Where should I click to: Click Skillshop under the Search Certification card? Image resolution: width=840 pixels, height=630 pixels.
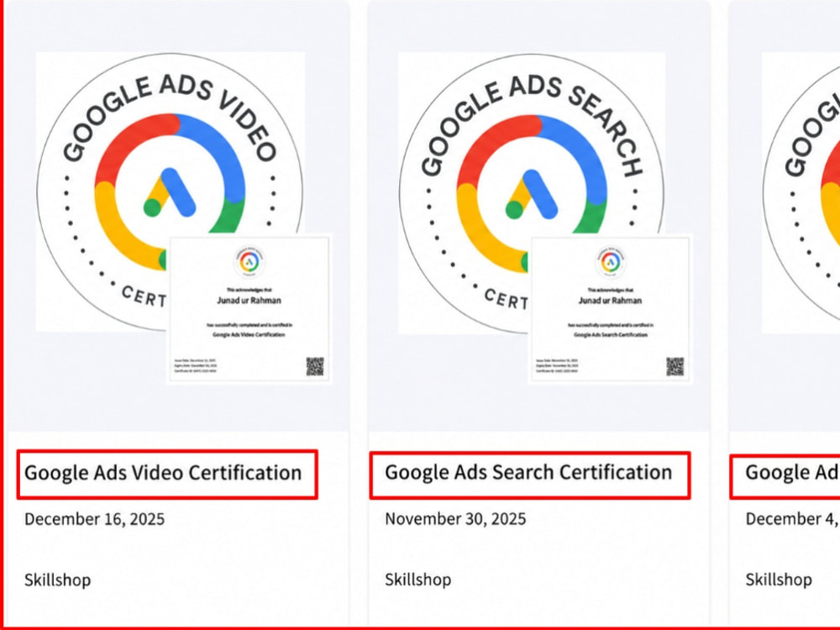417,580
